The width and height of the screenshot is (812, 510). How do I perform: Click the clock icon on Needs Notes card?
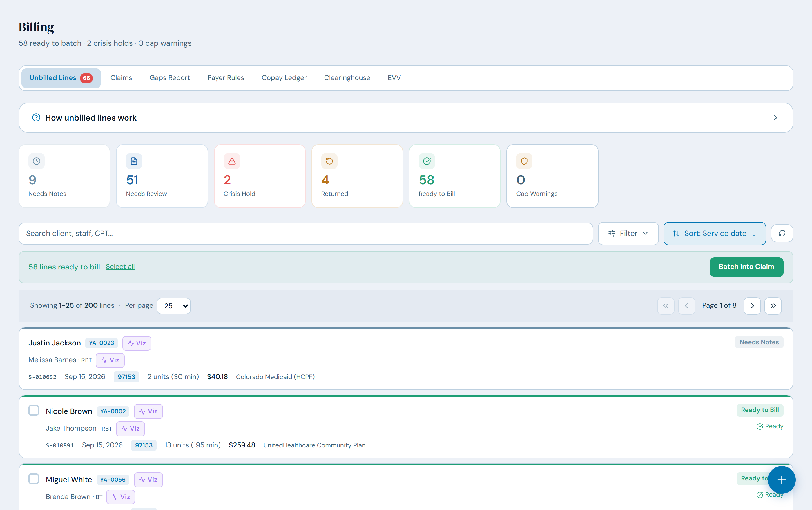tap(37, 161)
